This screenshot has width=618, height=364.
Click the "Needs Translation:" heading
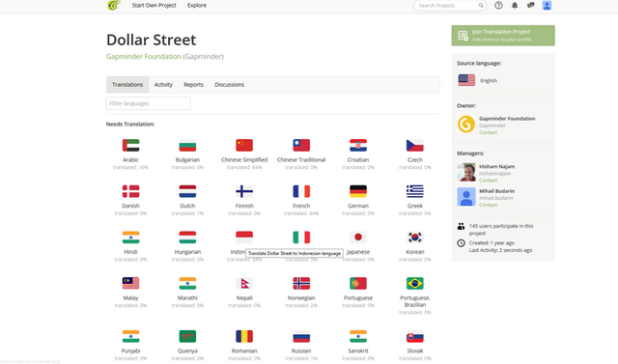130,125
